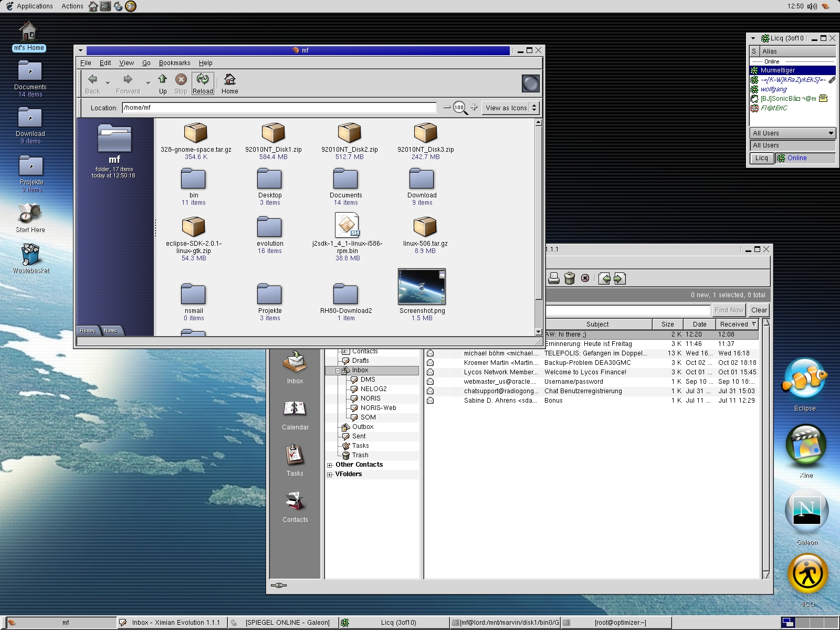Go to Home folder in toolbar

229,79
